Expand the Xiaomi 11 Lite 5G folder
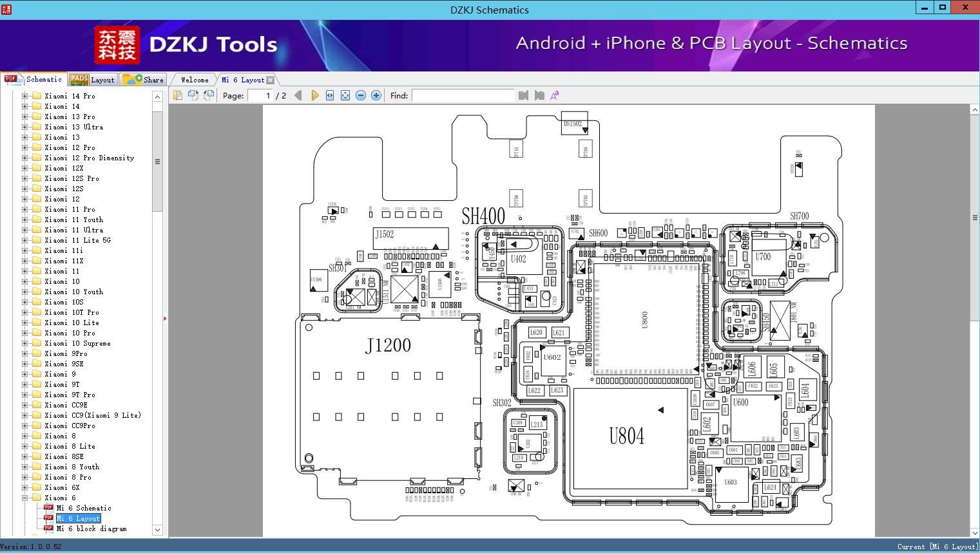The height and width of the screenshot is (553, 980). coord(24,240)
